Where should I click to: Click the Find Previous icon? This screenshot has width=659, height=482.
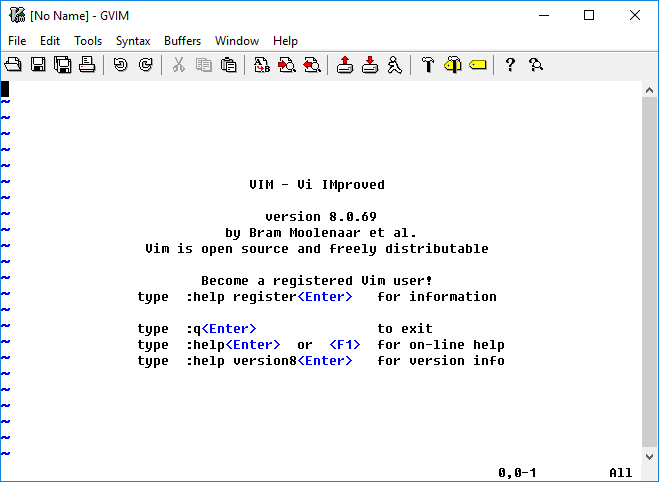click(x=312, y=65)
